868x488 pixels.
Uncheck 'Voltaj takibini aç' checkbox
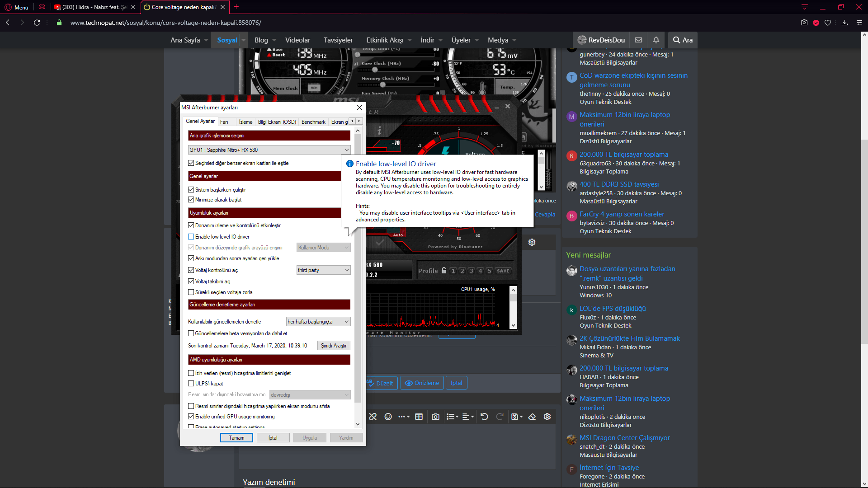pyautogui.click(x=191, y=282)
